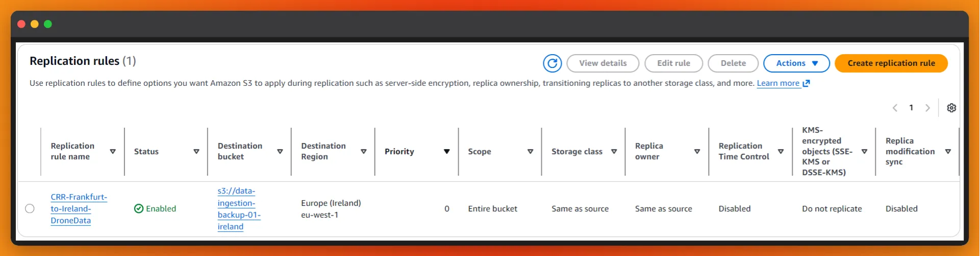Sort by Replication rule name arrow
980x256 pixels.
tap(113, 152)
